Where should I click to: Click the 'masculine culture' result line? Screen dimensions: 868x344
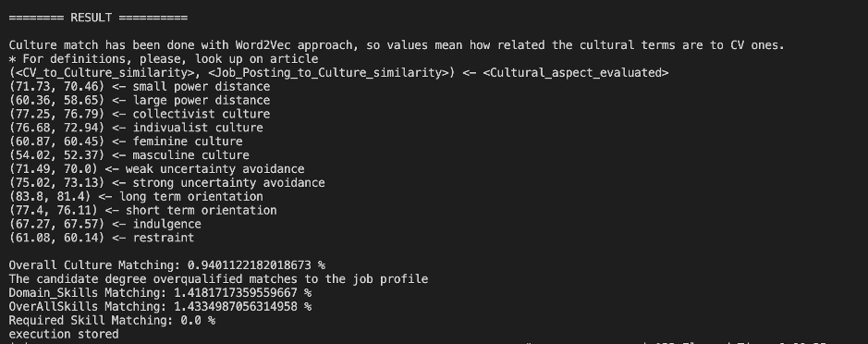pyautogui.click(x=129, y=155)
